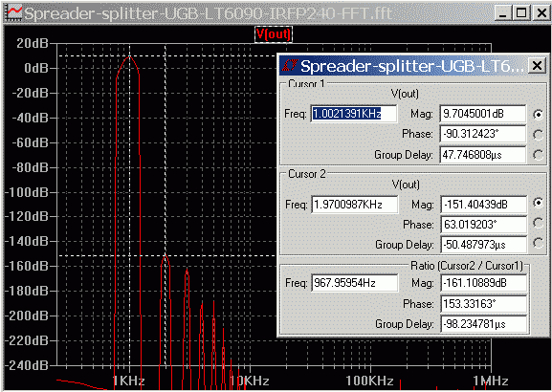Image resolution: width=552 pixels, height=392 pixels.
Task: Click the 10KHz label on frequency axis
Action: point(250,381)
